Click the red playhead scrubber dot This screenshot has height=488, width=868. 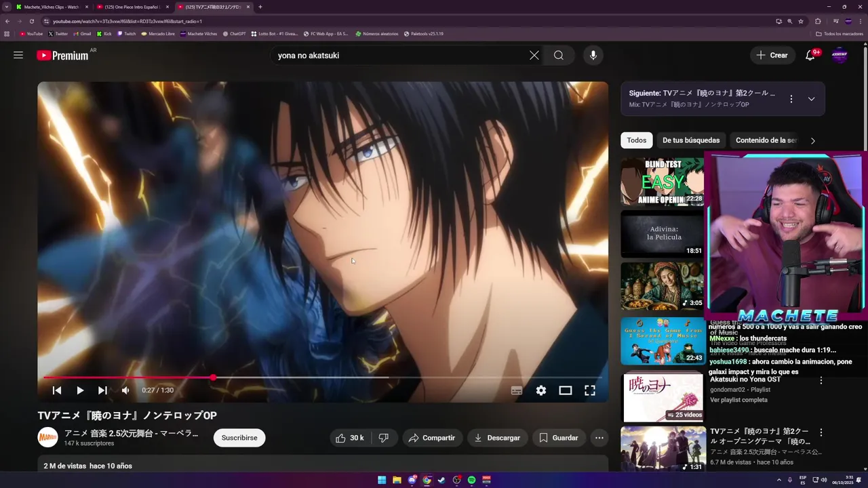(213, 377)
